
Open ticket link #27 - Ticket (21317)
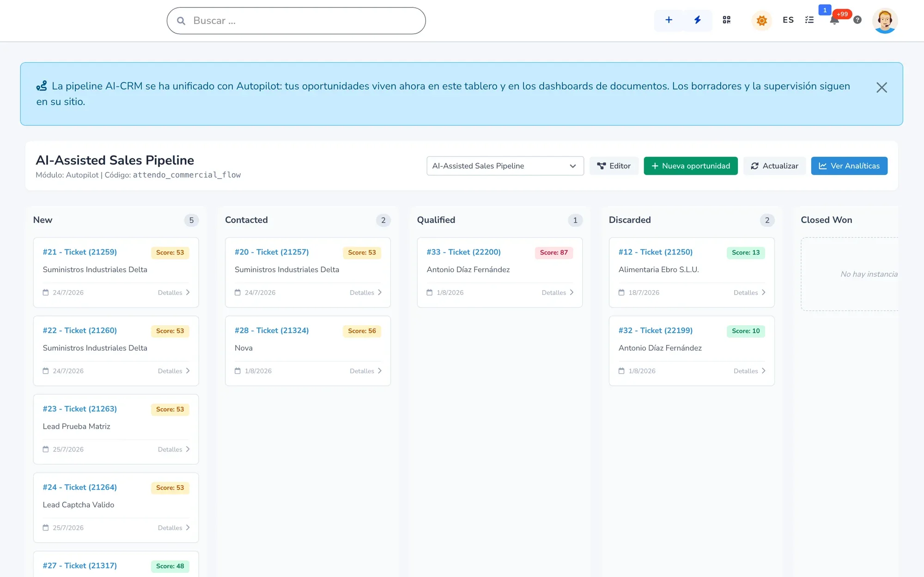(79, 566)
